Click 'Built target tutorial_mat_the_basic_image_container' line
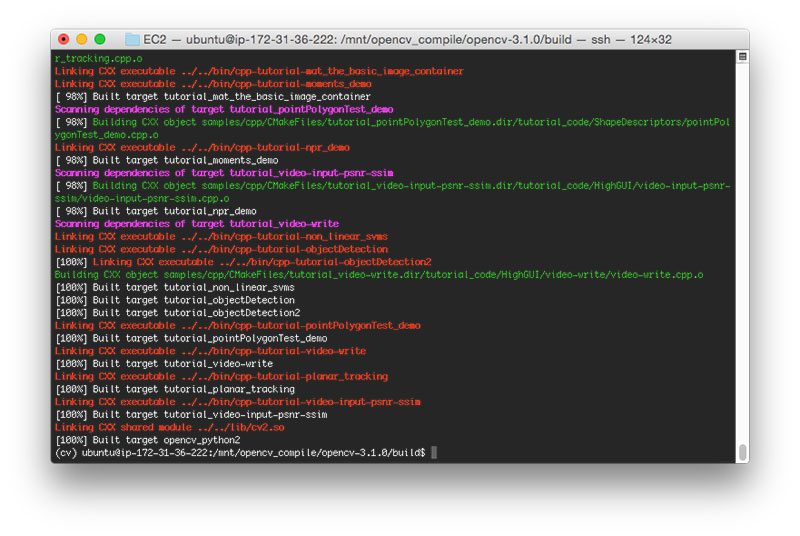This screenshot has width=800, height=536. click(x=213, y=96)
